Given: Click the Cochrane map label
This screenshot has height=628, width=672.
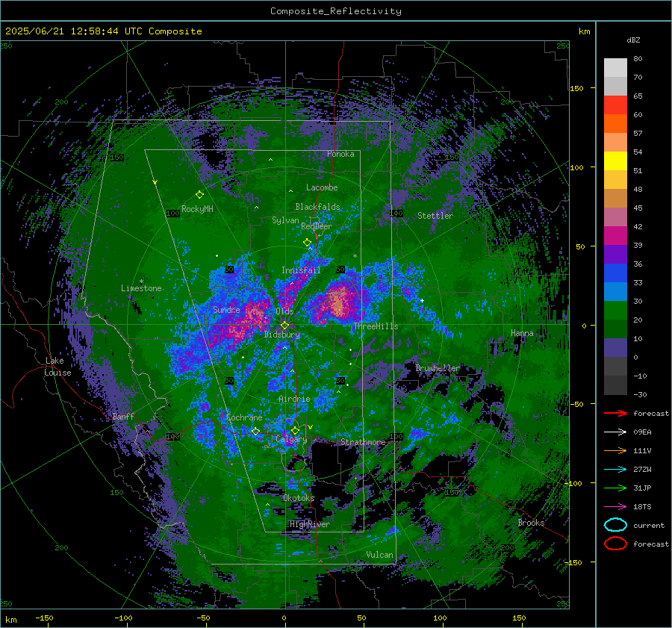Looking at the screenshot, I should coord(244,417).
